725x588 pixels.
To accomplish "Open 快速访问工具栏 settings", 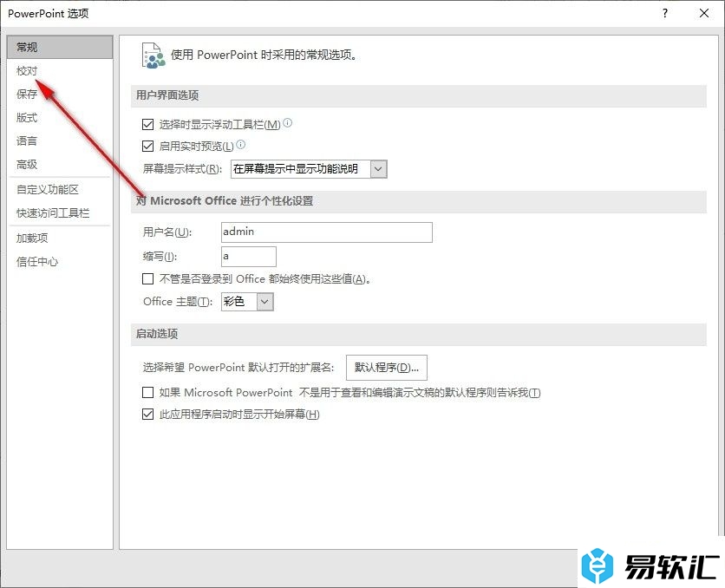I will [x=60, y=213].
